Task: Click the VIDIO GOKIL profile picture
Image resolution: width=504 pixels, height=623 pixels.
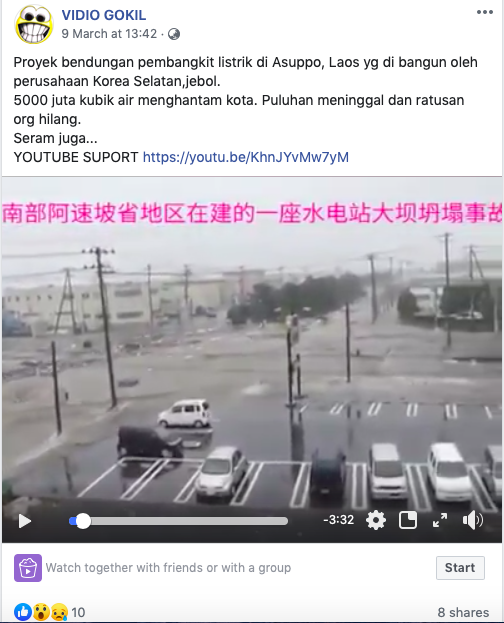Action: tap(34, 24)
